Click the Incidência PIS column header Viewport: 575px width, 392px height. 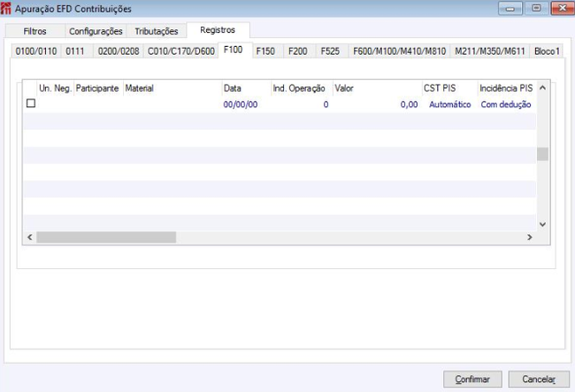[x=506, y=88]
